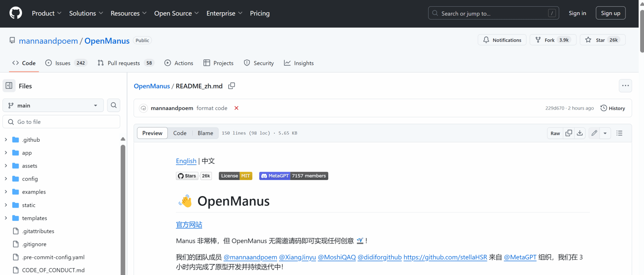Open the main branch dropdown

point(53,106)
